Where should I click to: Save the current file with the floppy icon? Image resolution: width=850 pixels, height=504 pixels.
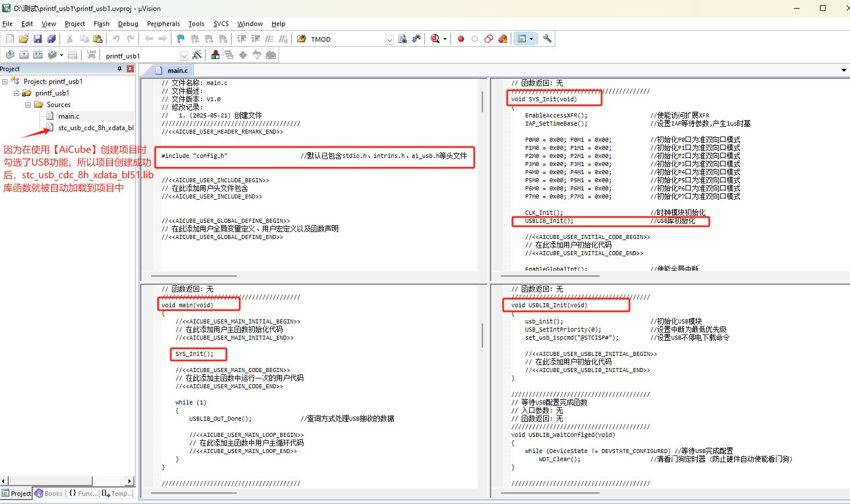[x=38, y=39]
